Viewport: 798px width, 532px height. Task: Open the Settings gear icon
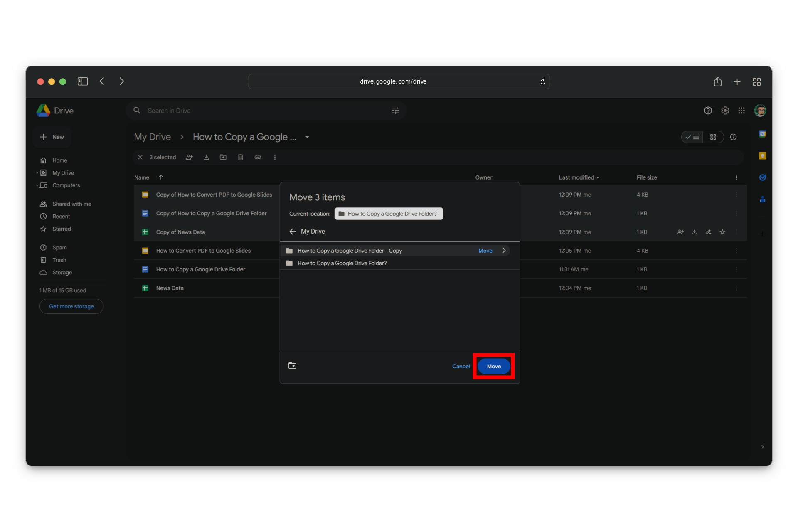[x=725, y=111]
